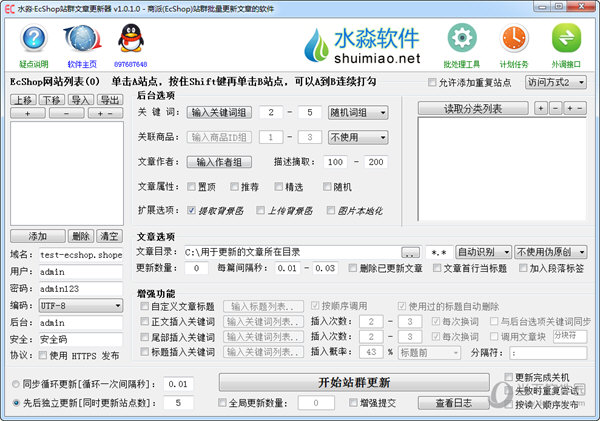Click the QQ penguin contact icon

130,38
